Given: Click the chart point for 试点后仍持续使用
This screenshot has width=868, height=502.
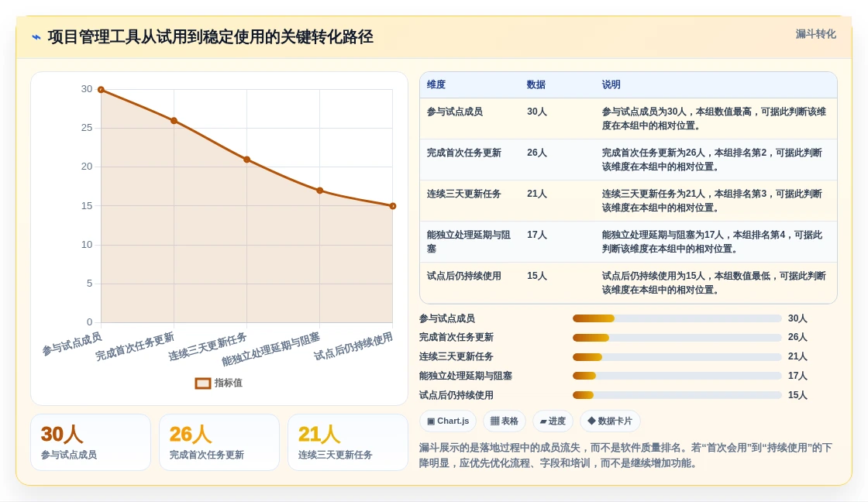Looking at the screenshot, I should click(392, 206).
